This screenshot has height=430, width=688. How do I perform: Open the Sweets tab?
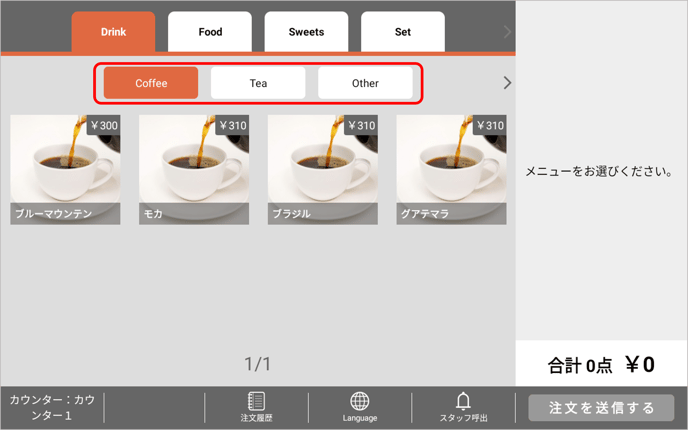tap(306, 32)
